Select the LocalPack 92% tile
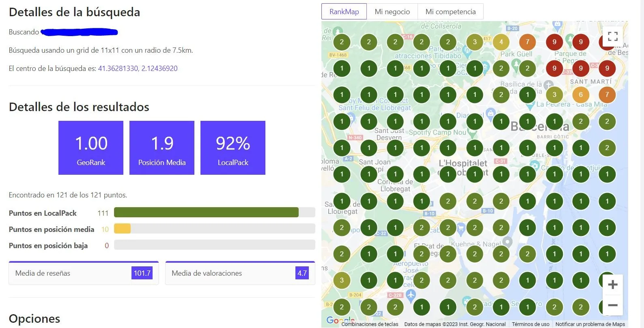Image resolution: width=644 pixels, height=328 pixels. [233, 148]
